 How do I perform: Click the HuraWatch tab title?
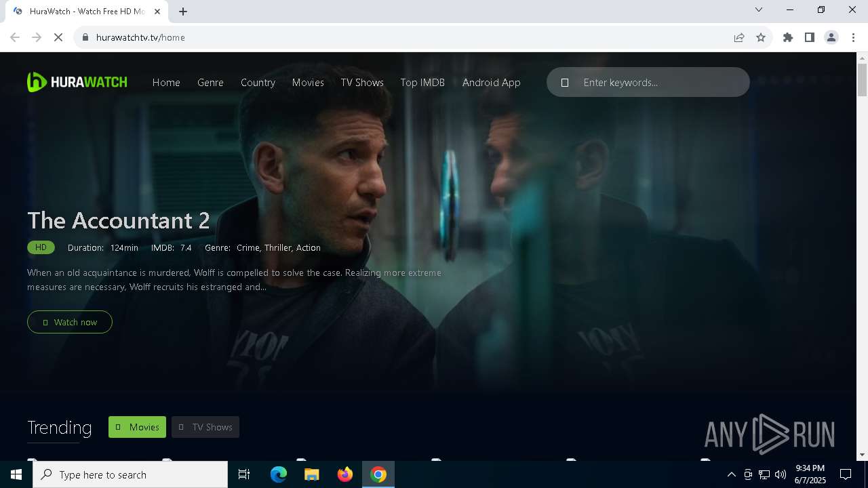point(87,12)
